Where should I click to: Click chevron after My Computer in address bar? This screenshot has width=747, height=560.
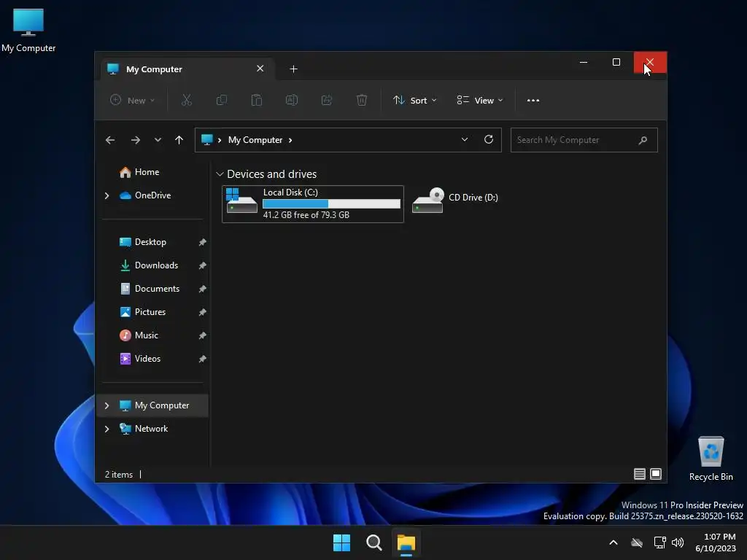pyautogui.click(x=290, y=140)
